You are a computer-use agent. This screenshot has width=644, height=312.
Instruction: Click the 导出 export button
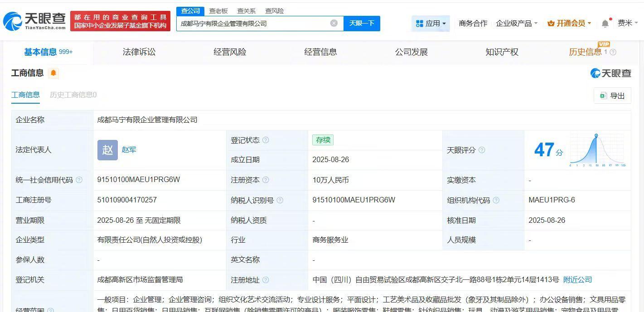pos(612,96)
